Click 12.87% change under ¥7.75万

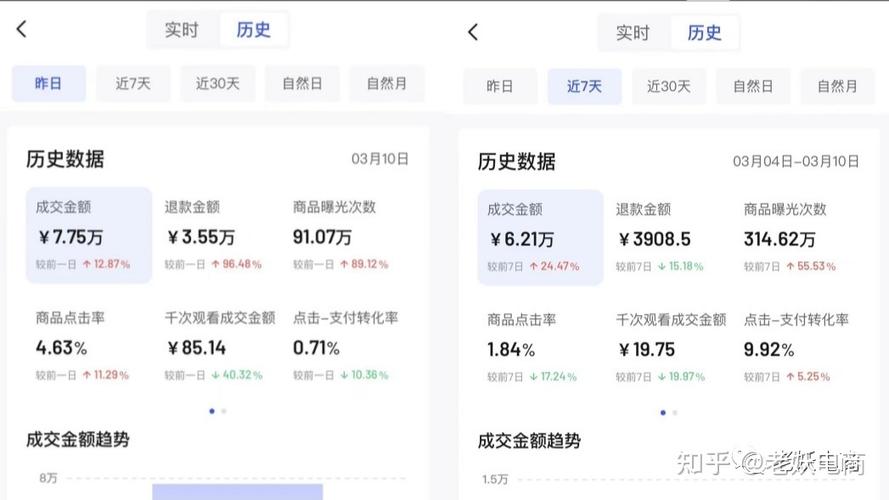pos(107,264)
